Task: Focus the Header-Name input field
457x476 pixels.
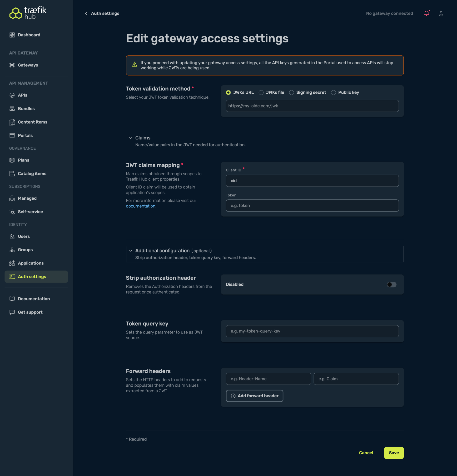Action: [268, 379]
